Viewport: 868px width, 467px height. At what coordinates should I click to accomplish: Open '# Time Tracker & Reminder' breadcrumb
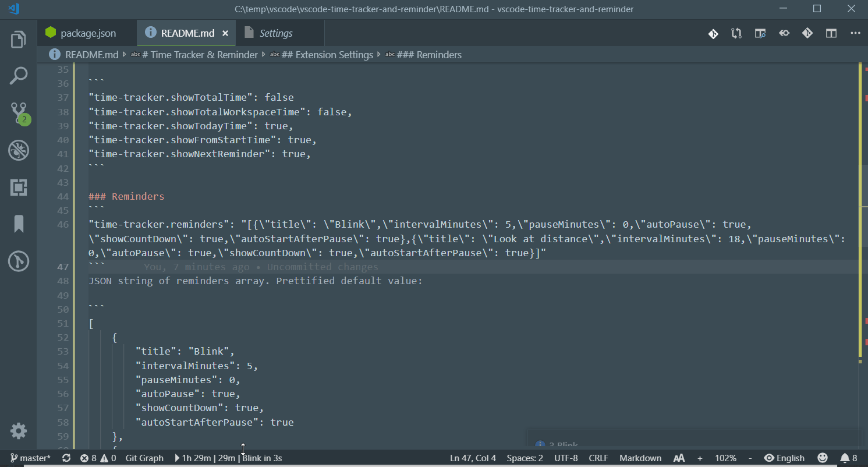pyautogui.click(x=194, y=55)
